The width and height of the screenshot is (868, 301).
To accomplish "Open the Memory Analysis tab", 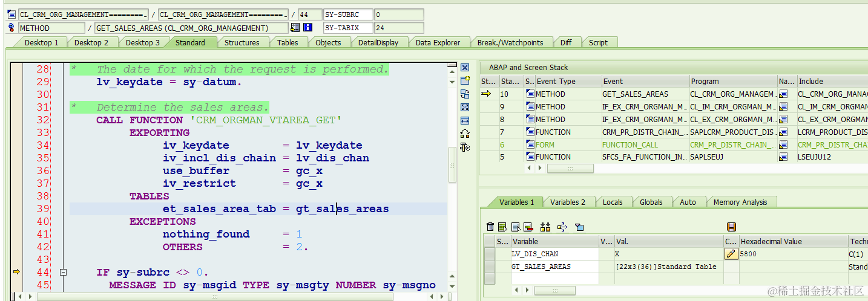I will (x=740, y=202).
